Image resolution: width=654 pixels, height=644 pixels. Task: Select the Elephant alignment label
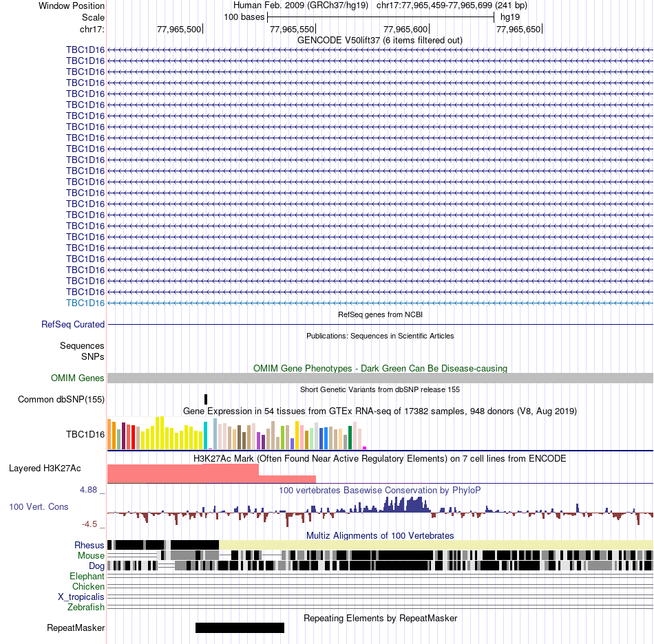click(x=87, y=576)
